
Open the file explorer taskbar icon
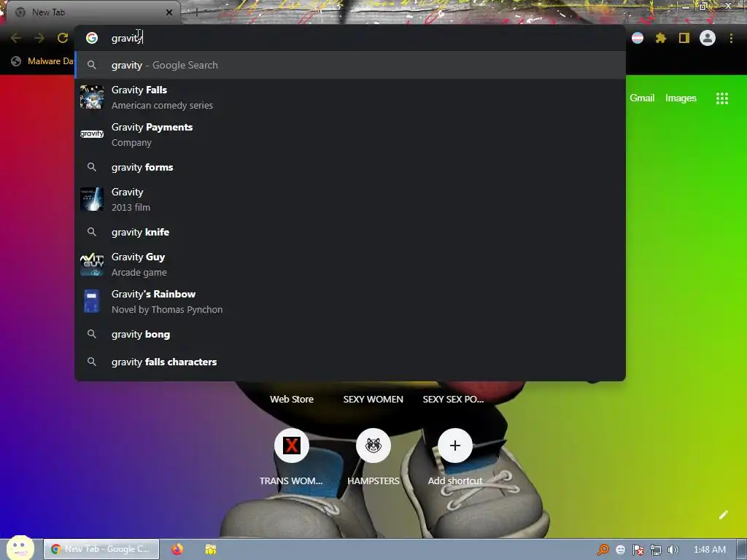(211, 549)
